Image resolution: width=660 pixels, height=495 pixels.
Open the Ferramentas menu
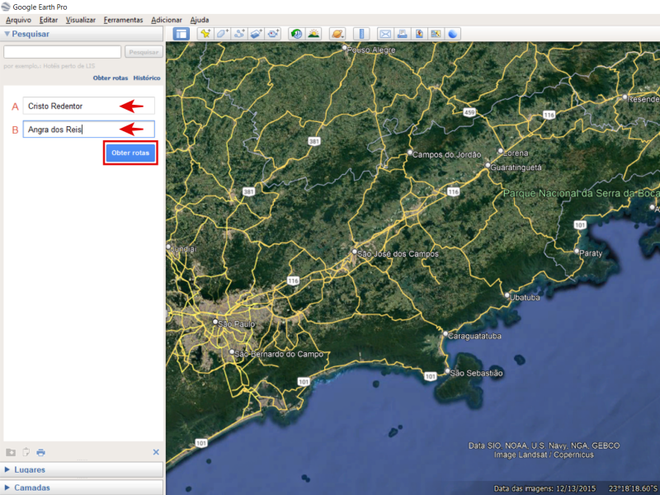(123, 20)
